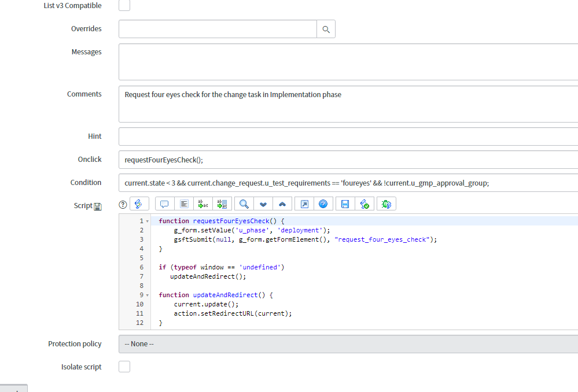Toggle the syntax highlighting editor icon
This screenshot has height=392, width=578.
point(139,204)
